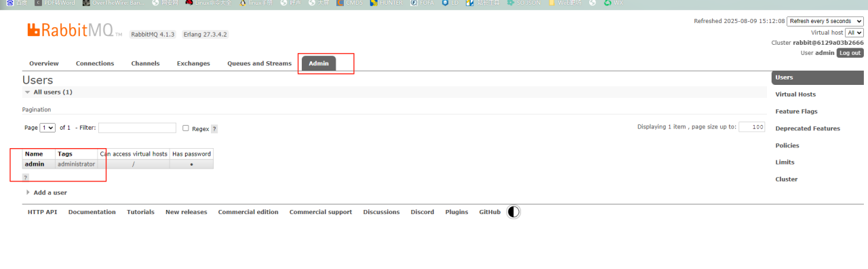Image resolution: width=868 pixels, height=269 pixels.
Task: Open the help icon below the users table
Action: (26, 177)
